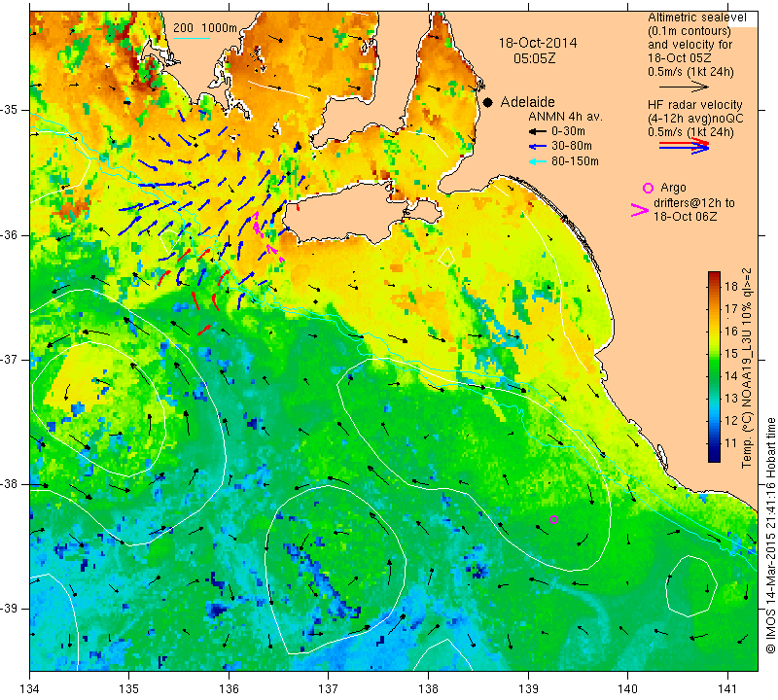Click the latitude axis label -35
The width and height of the screenshot is (778, 700).
click(x=11, y=110)
